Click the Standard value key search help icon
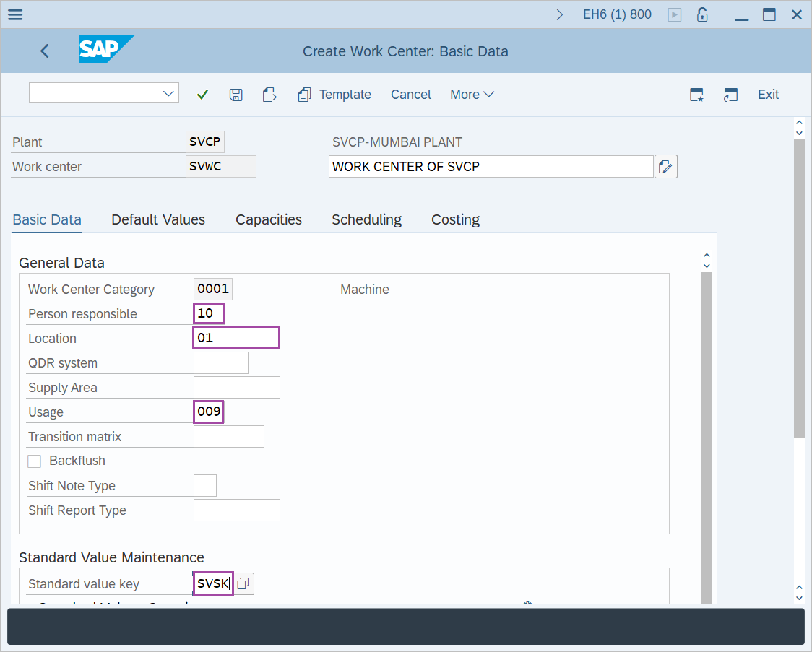The width and height of the screenshot is (812, 652). click(x=243, y=583)
